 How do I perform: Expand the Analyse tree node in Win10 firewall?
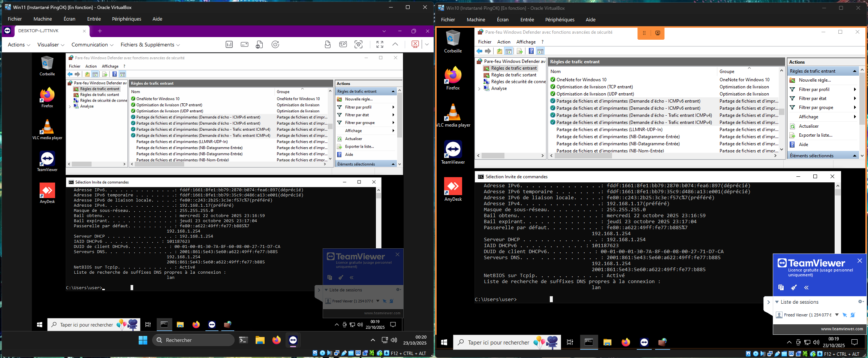(479, 89)
